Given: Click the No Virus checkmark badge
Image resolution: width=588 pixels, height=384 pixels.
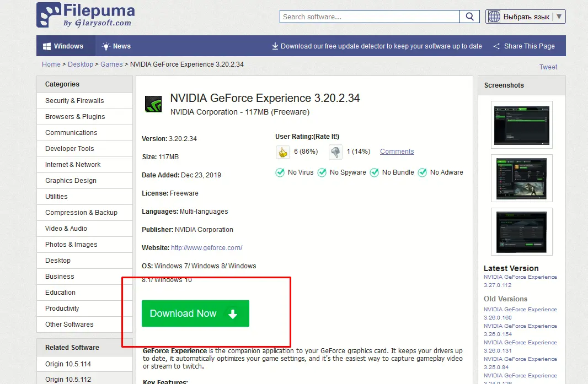Looking at the screenshot, I should (280, 172).
